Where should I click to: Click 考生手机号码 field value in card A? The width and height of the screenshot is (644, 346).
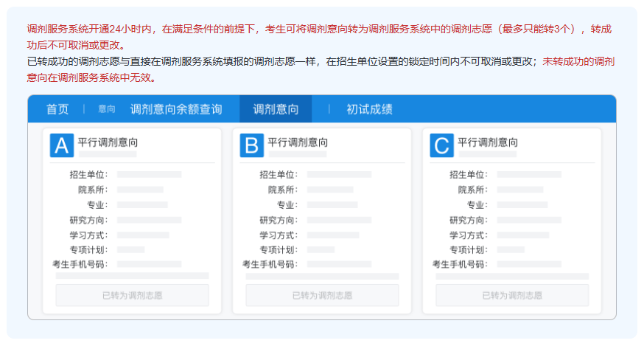click(149, 264)
